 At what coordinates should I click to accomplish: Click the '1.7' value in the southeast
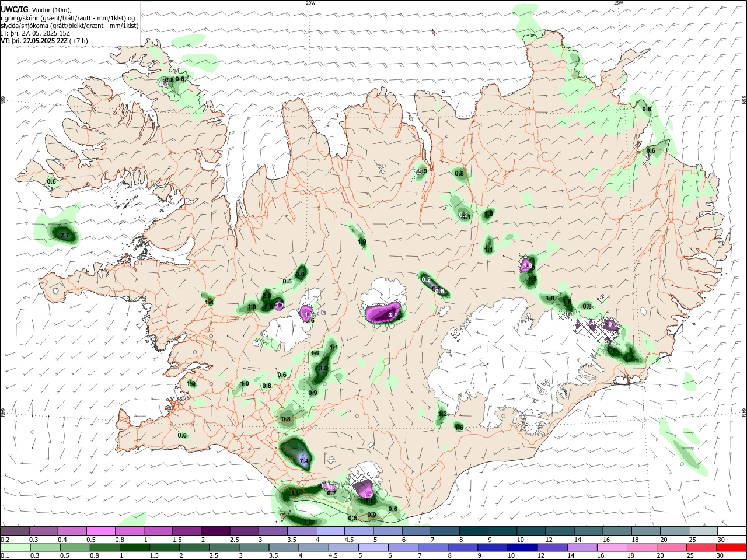click(629, 358)
